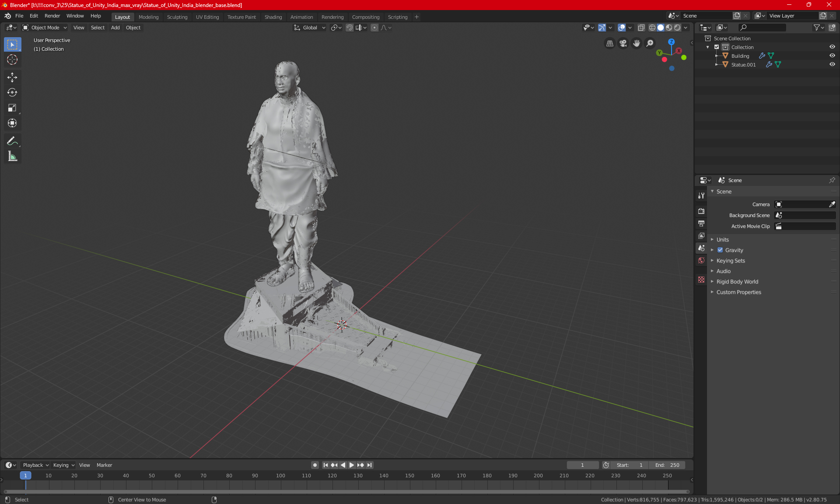Viewport: 840px width, 504px height.
Task: Select the Select Box tool
Action: tap(12, 45)
